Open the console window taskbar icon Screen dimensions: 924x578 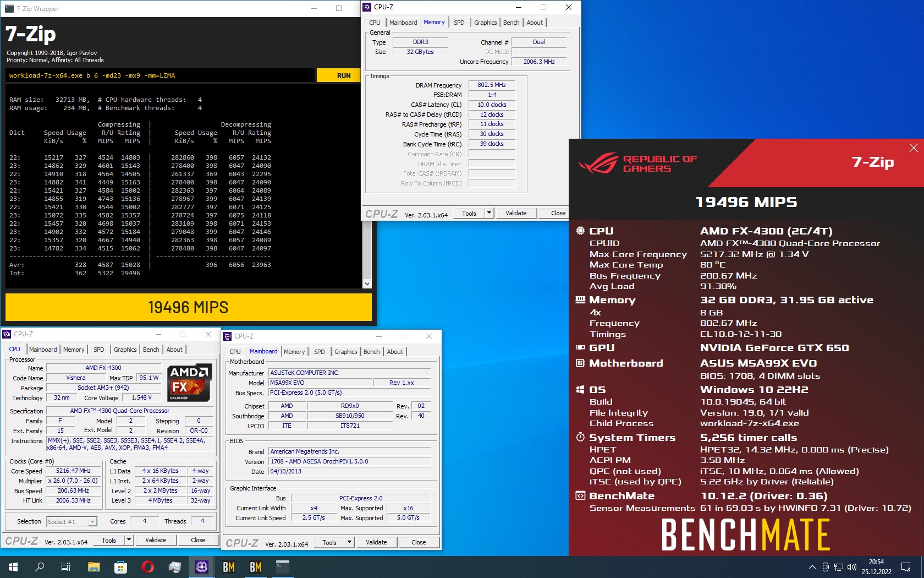pos(283,566)
